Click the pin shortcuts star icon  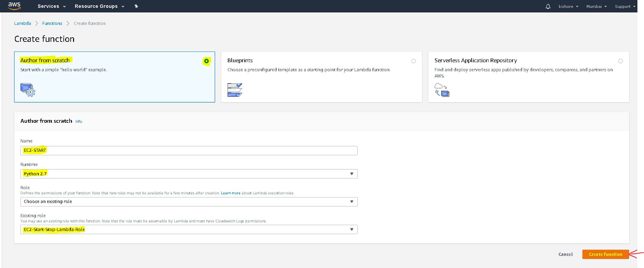pyautogui.click(x=136, y=6)
